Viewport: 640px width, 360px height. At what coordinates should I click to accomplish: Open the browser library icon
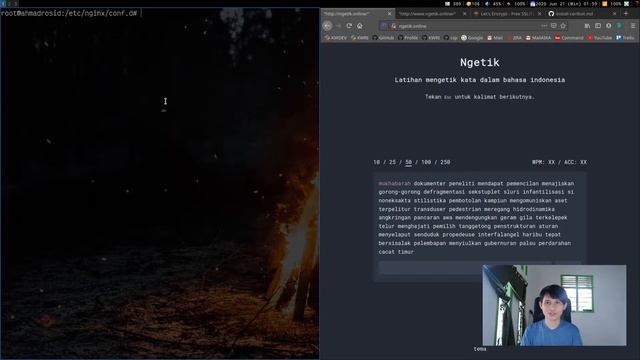[x=587, y=25]
